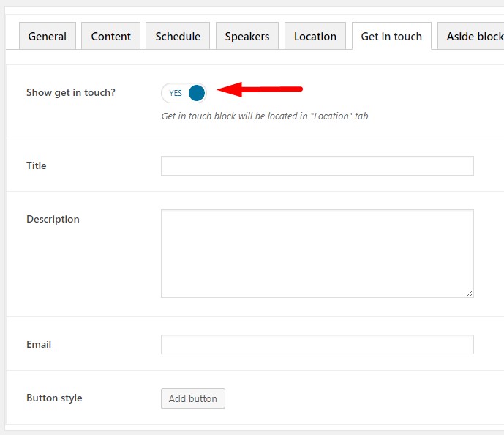Open the Location tab
Screen dimensions: 504x435
coord(315,36)
